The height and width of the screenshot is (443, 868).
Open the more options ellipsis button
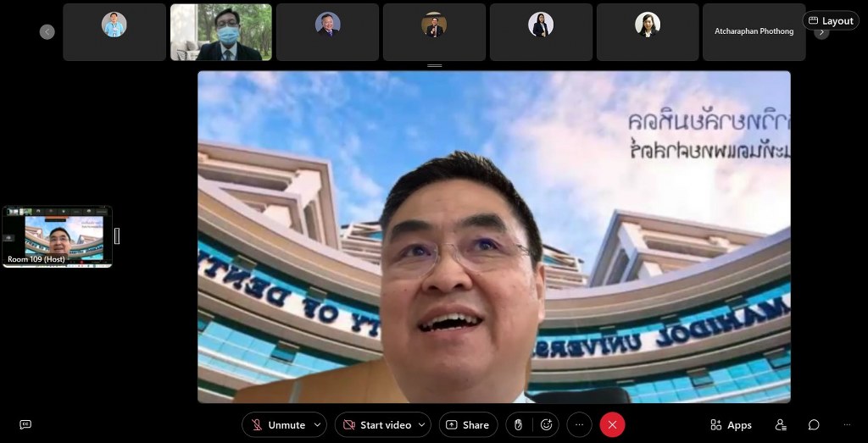pos(580,424)
